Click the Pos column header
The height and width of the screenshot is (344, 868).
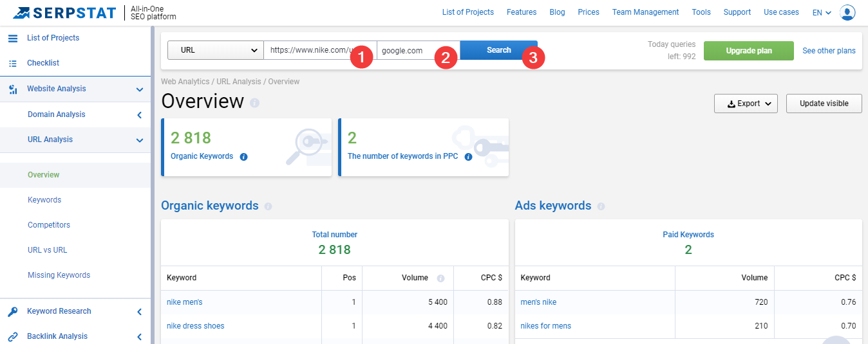[350, 278]
